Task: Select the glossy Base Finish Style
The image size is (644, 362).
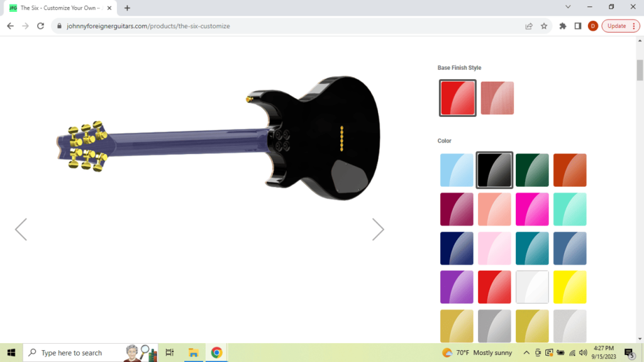Action: (x=457, y=98)
